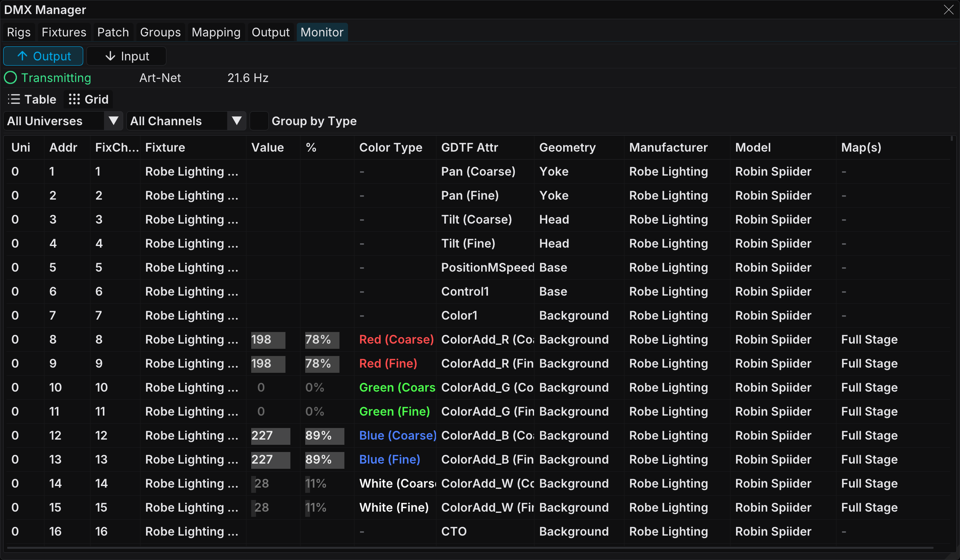This screenshot has height=560, width=960.
Task: Click the CTO attribute cell
Action: coord(454,532)
